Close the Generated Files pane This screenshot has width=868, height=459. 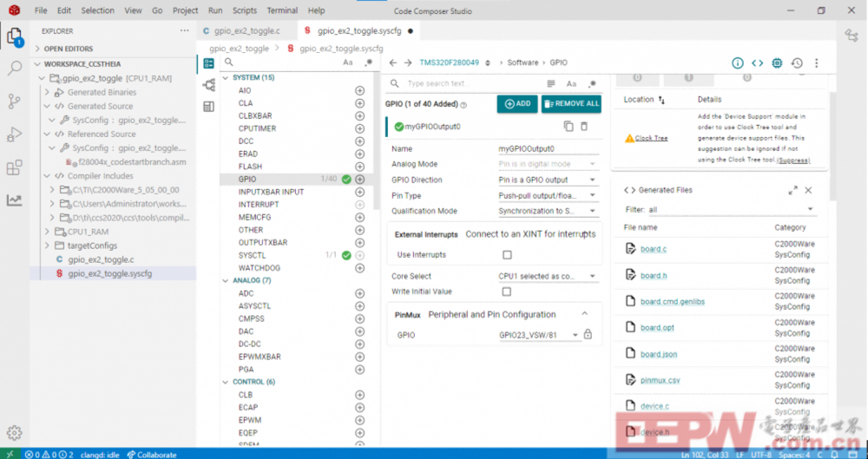(808, 191)
